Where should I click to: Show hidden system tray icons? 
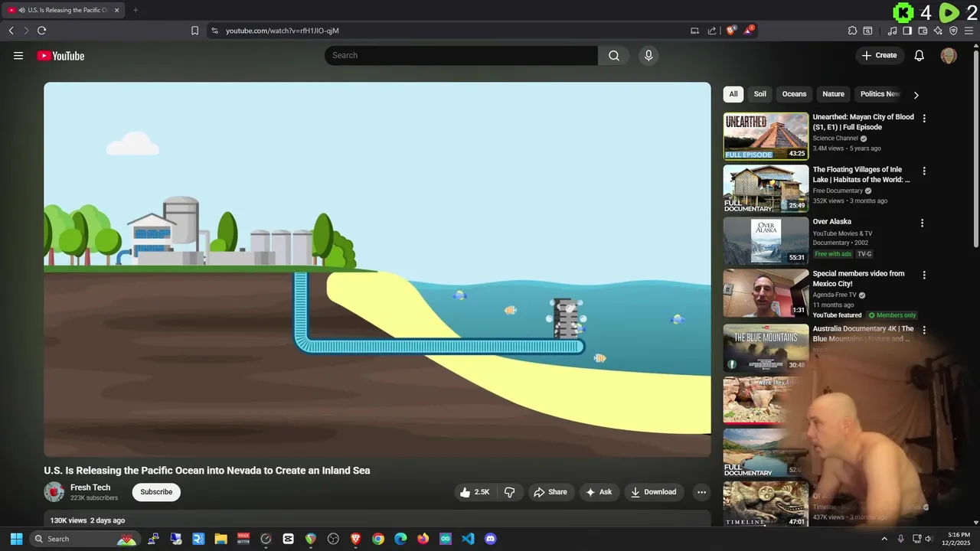[x=884, y=539]
